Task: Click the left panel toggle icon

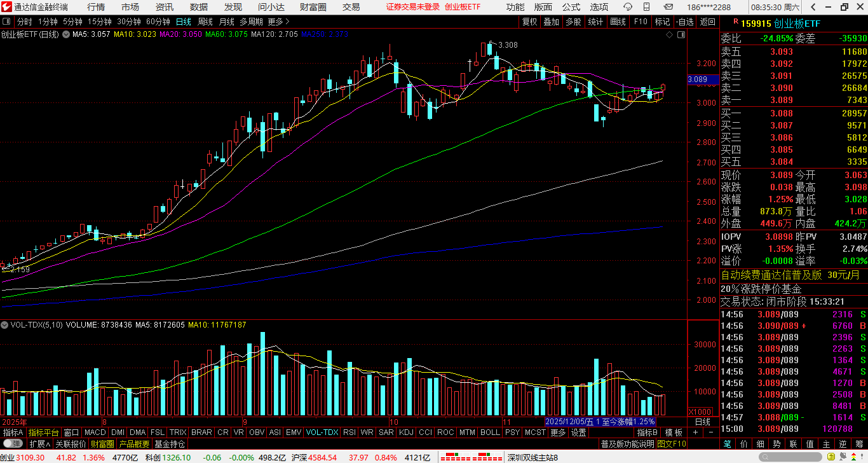Action: (6, 22)
